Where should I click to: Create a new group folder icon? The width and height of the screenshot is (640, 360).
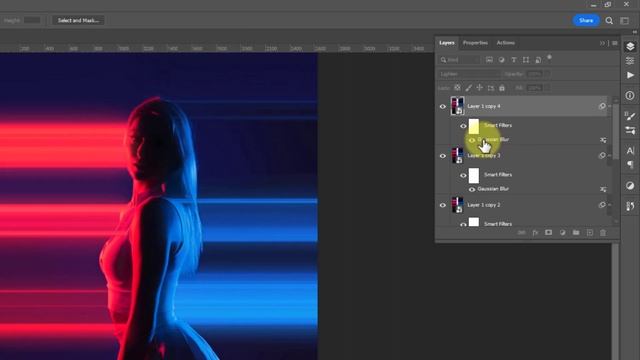click(576, 233)
